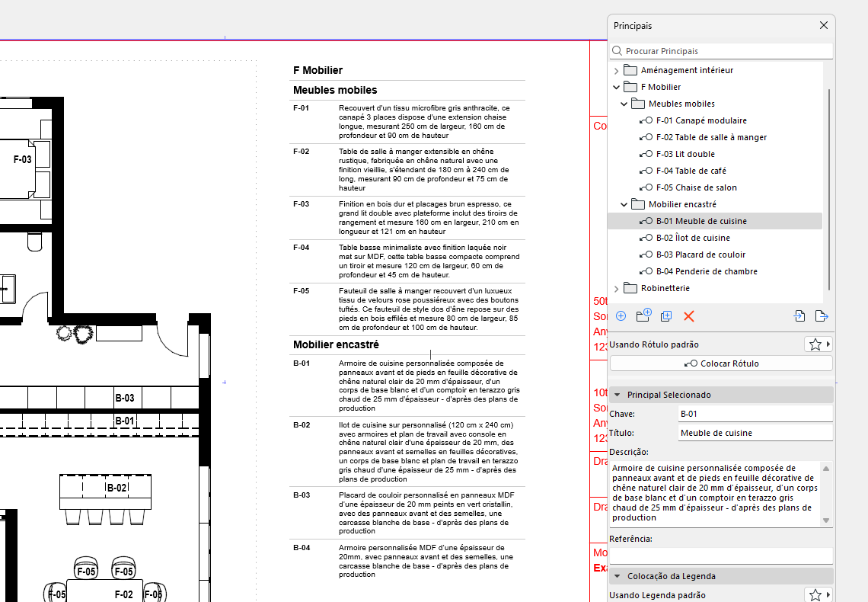Click the Mobilier encastré heading in the legend

pyautogui.click(x=336, y=344)
